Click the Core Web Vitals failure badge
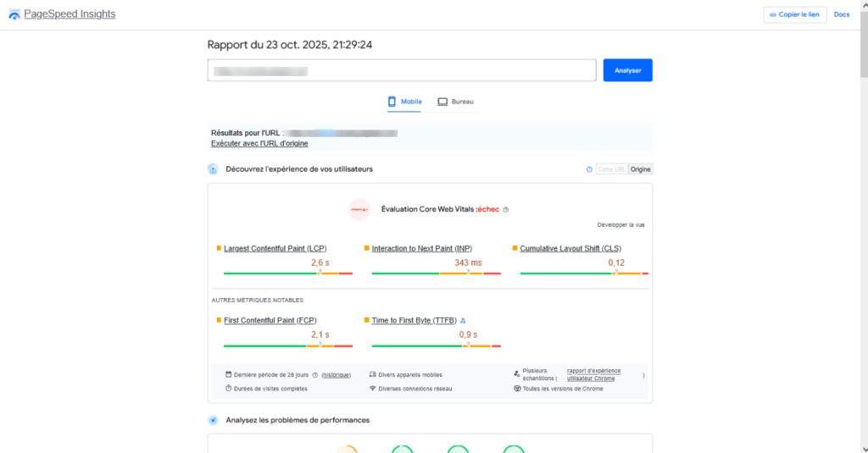868x453 pixels. (359, 210)
